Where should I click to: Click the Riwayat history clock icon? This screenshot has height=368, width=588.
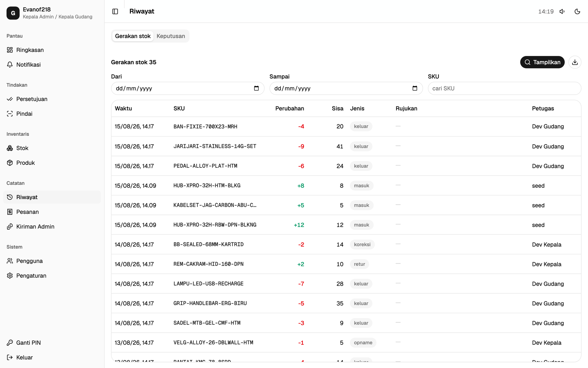(x=10, y=197)
